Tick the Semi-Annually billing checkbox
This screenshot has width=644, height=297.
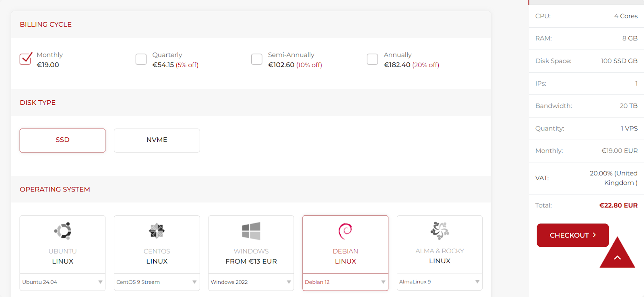pyautogui.click(x=257, y=59)
